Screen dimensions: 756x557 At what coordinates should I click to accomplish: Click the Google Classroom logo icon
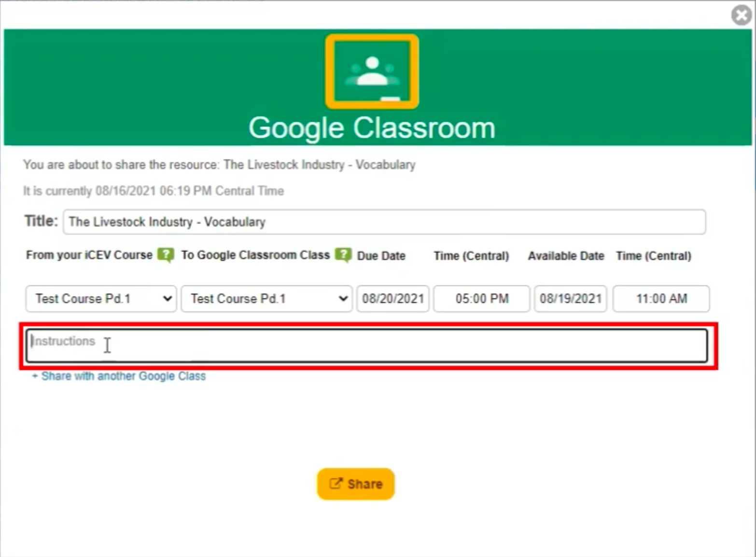372,71
